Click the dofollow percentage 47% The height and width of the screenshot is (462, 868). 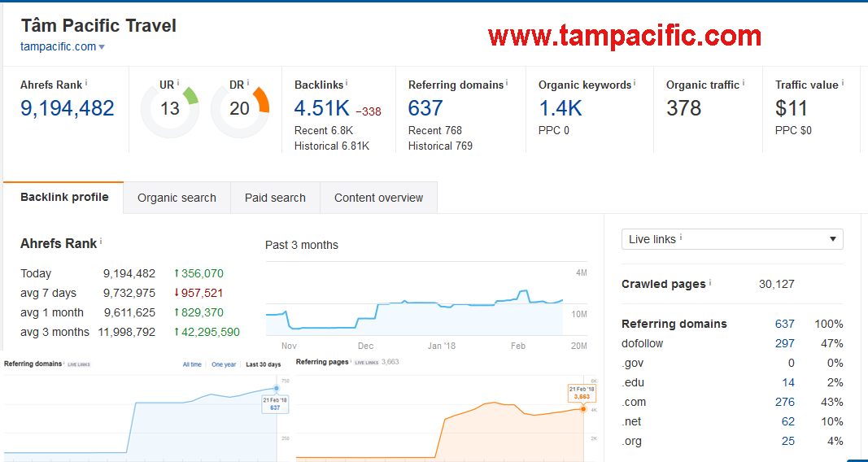click(832, 343)
